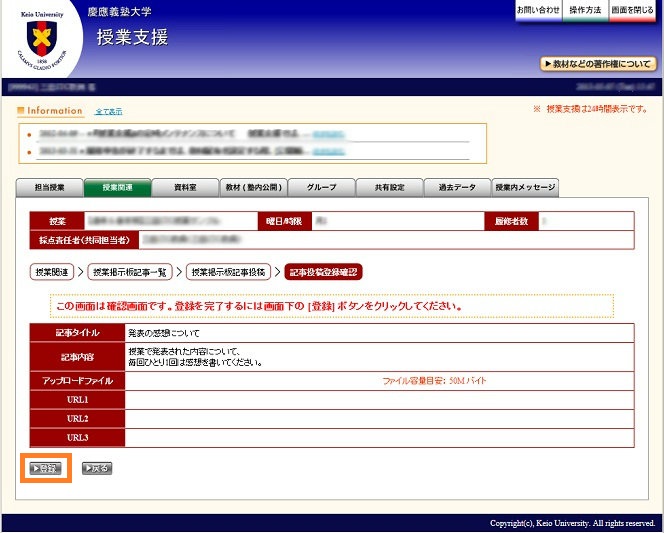Click the 戻る back button

pos(97,467)
